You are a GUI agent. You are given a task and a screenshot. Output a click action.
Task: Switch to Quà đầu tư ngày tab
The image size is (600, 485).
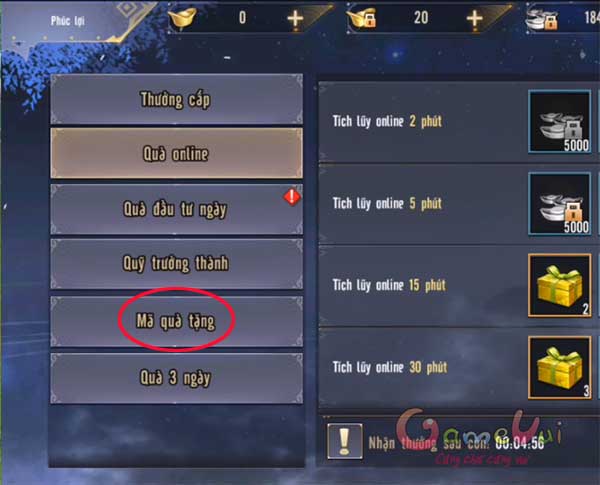176,209
